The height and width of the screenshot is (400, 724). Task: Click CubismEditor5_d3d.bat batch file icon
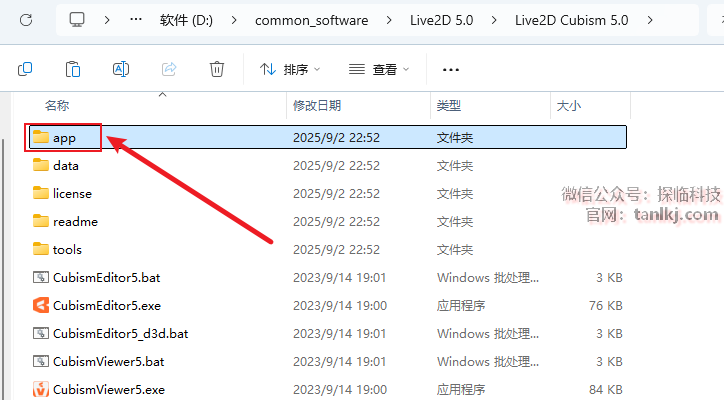pyautogui.click(x=41, y=333)
